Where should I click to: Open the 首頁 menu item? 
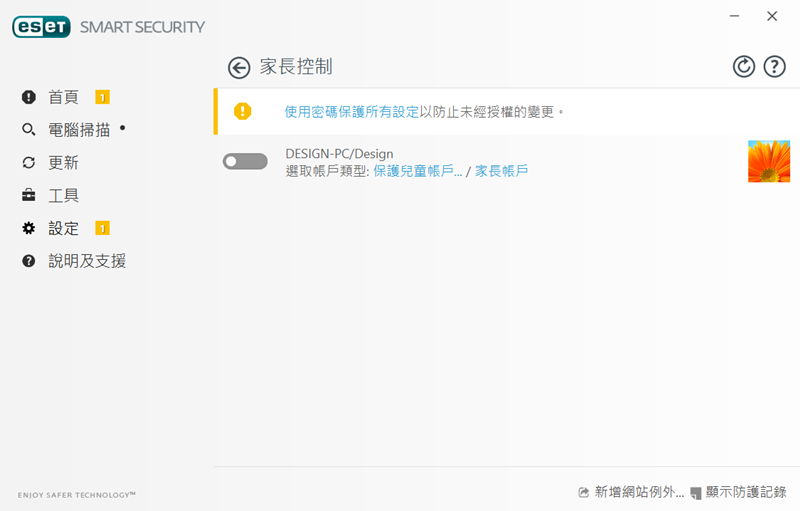coord(63,97)
